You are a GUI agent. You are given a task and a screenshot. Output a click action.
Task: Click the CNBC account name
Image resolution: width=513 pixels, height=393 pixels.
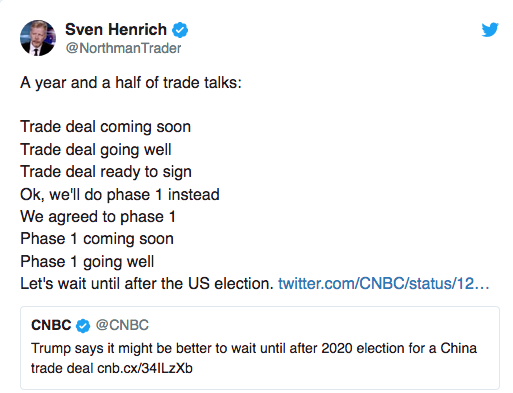51,325
